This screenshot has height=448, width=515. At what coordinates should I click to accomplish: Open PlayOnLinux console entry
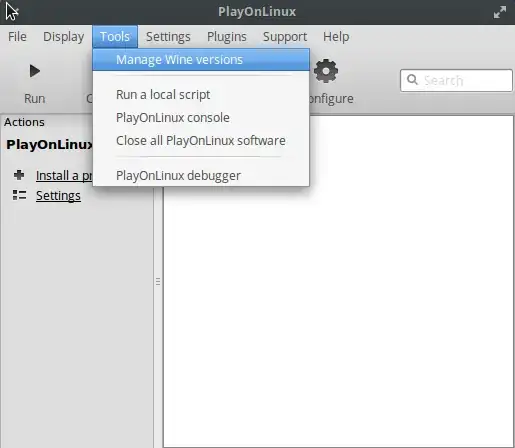click(201, 118)
